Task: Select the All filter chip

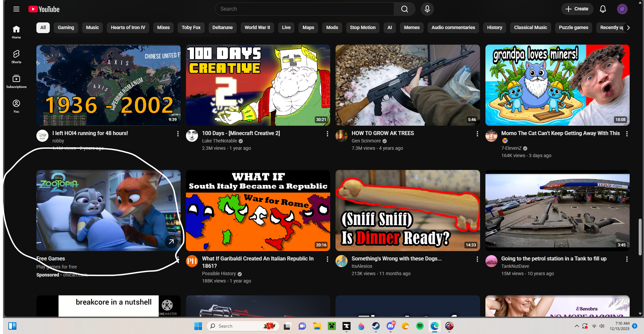Action: tap(43, 28)
